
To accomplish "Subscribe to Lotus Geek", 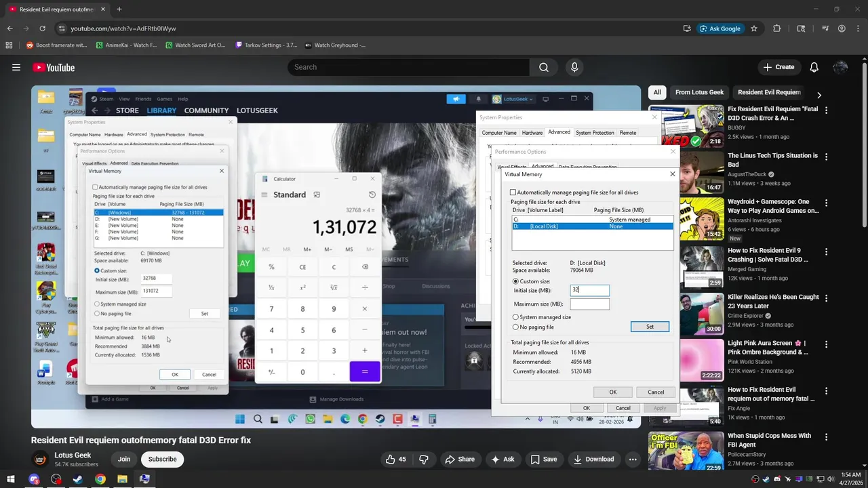I will (162, 459).
